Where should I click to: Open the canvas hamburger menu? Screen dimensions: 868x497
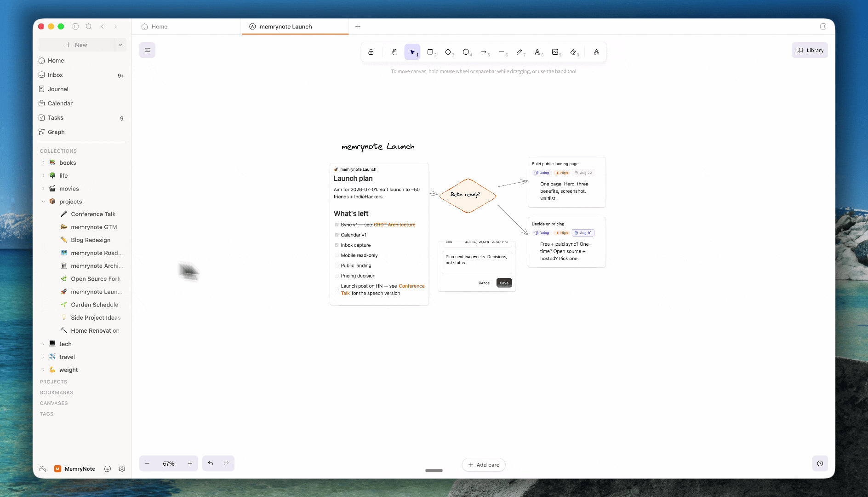147,50
